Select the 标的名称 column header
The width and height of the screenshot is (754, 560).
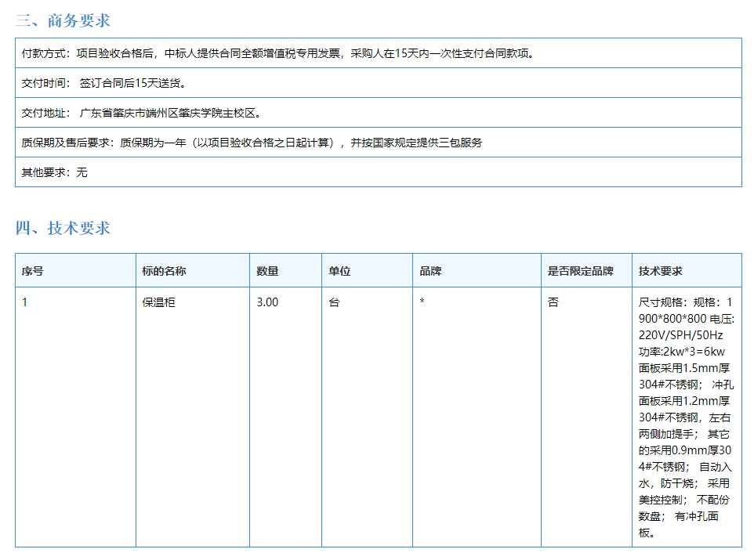point(165,271)
